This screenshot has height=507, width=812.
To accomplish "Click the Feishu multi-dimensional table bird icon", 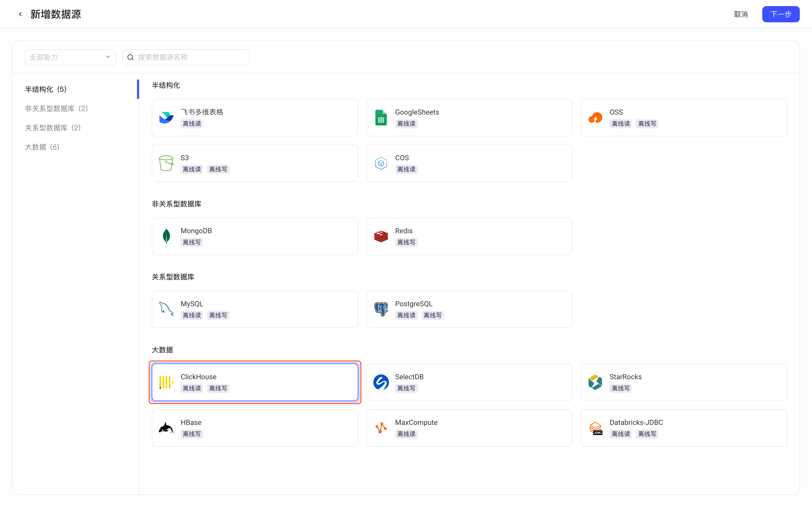I will pos(166,118).
